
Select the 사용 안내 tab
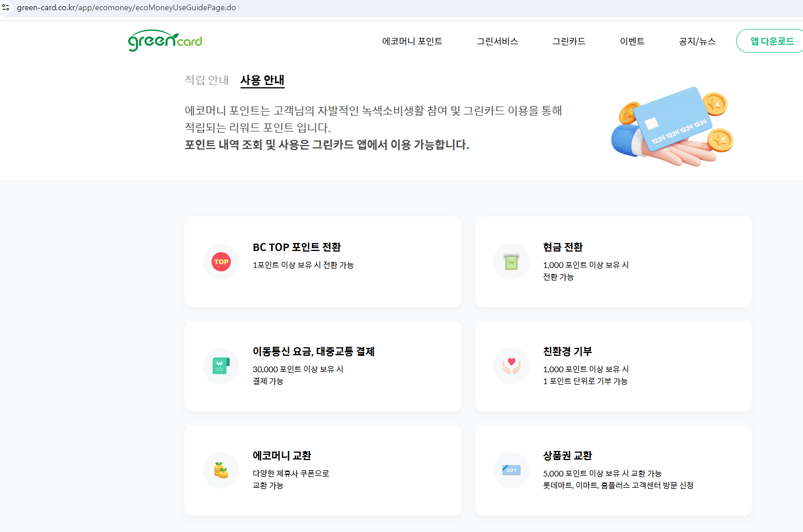point(263,80)
